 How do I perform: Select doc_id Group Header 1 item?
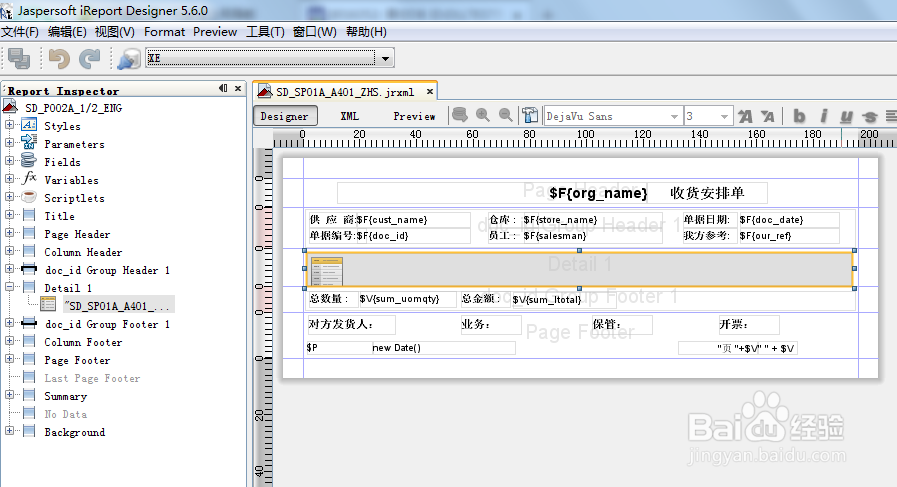(x=107, y=270)
